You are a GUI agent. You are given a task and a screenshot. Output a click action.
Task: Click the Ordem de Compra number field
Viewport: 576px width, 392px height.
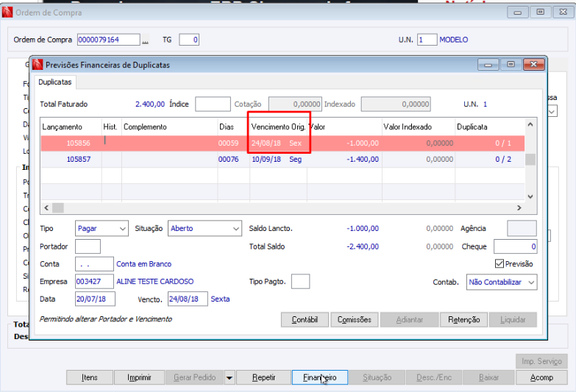[109, 40]
